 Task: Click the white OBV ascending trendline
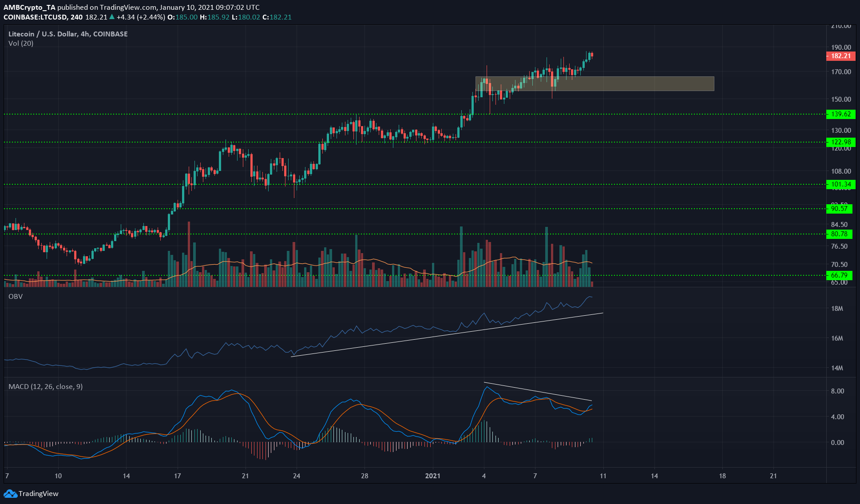447,335
